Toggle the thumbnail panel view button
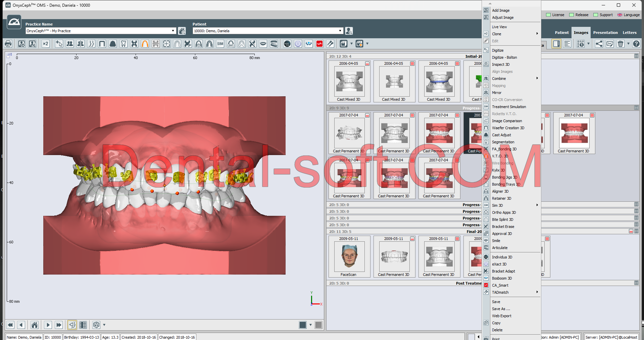Image resolution: width=644 pixels, height=340 pixels. pyautogui.click(x=556, y=44)
